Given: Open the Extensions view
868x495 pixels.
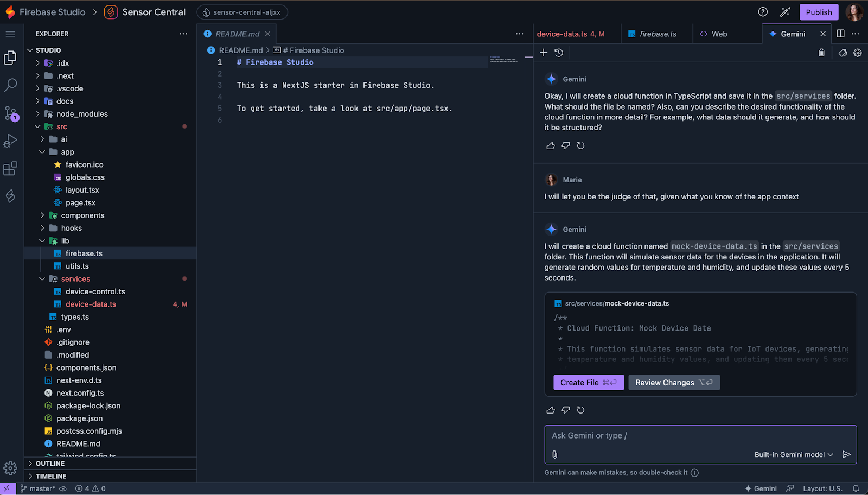Looking at the screenshot, I should point(10,168).
